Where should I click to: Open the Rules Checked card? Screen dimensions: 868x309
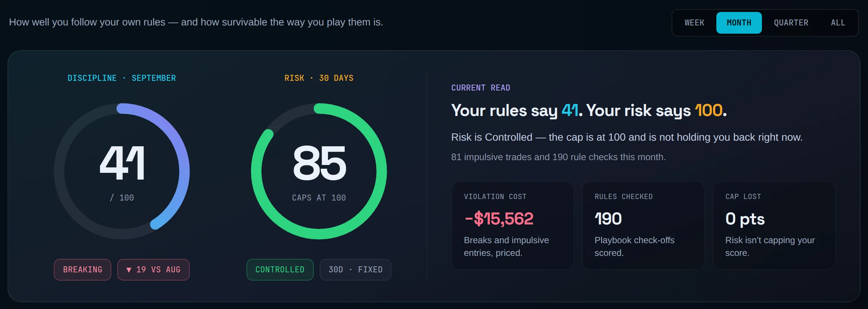pos(644,226)
